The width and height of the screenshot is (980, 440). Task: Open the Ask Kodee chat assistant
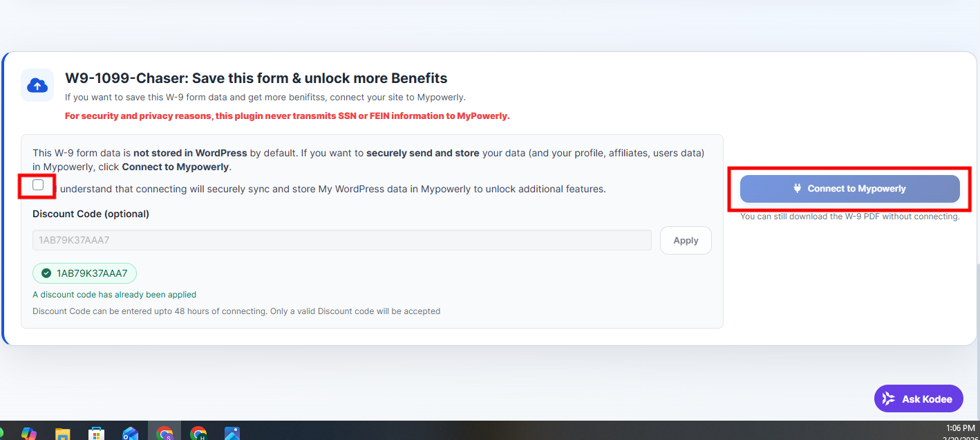(x=918, y=399)
